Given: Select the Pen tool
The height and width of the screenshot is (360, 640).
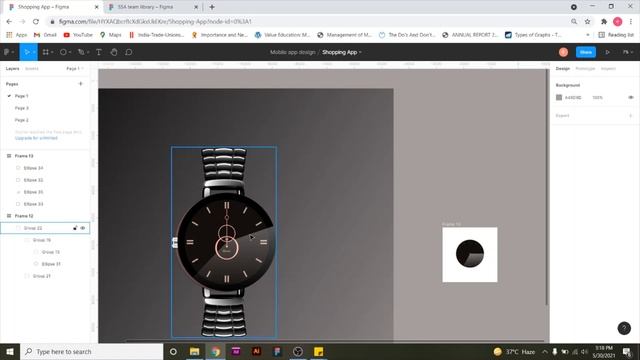Looking at the screenshot, I should (x=81, y=52).
